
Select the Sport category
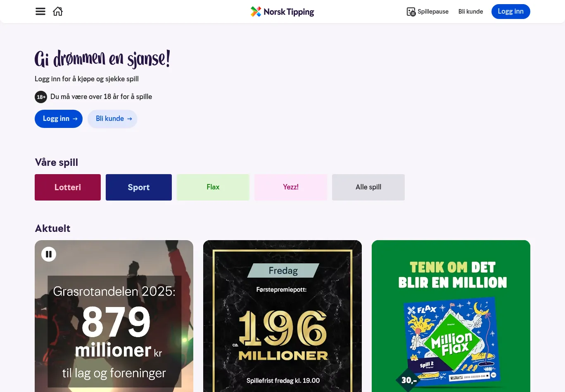139,187
